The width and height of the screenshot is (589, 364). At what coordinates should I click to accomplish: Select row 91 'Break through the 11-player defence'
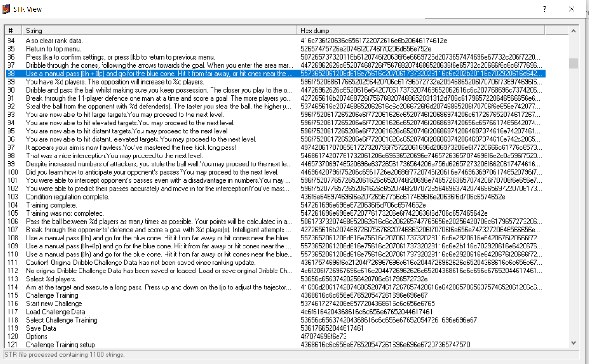(x=275, y=98)
